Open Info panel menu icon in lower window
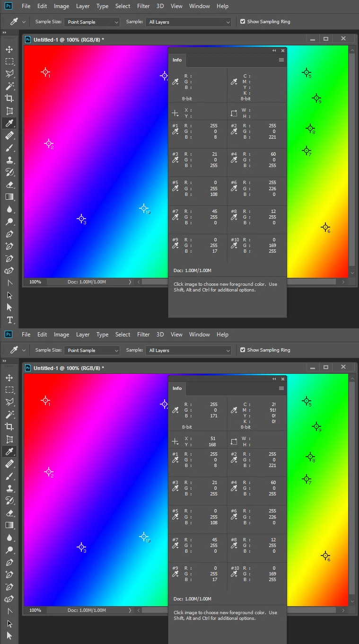The image size is (359, 644). tap(281, 388)
